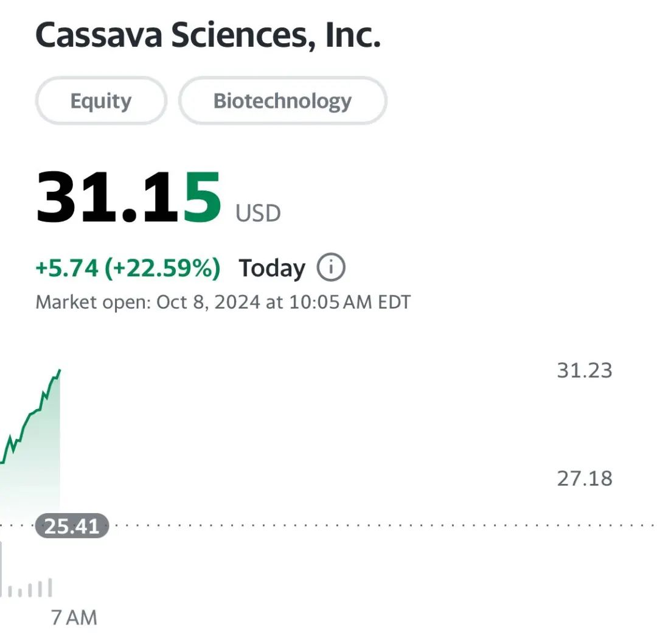
Task: Click the Cassava Sciences, Inc. title
Action: (x=208, y=35)
